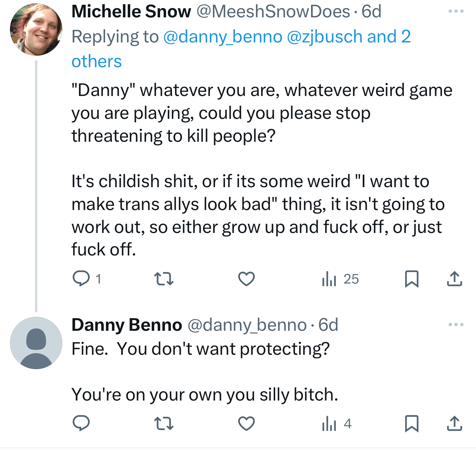476x450 pixels.
Task: Open more options on Danny Benno's tweet
Action: click(x=456, y=325)
